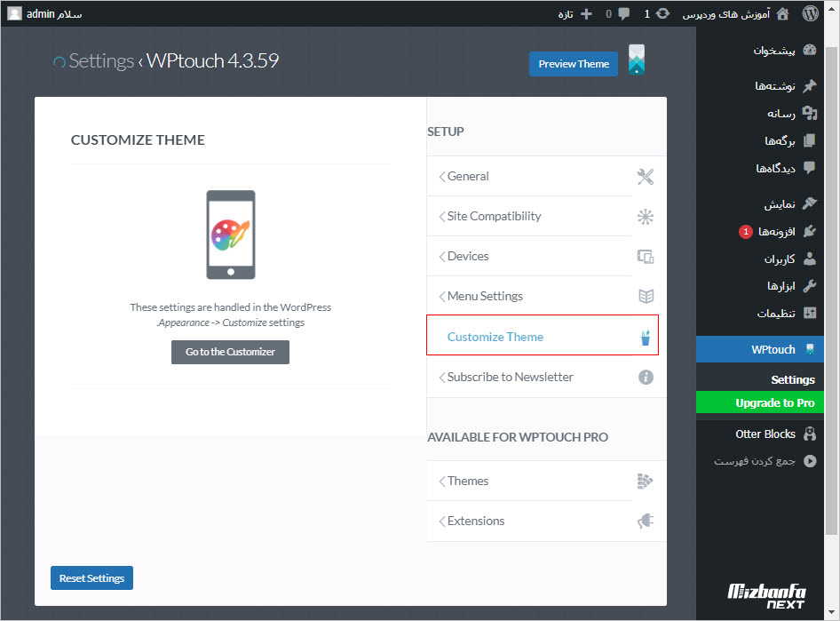840x621 pixels.
Task: Click the General wrench and screwdriver icon
Action: click(645, 176)
